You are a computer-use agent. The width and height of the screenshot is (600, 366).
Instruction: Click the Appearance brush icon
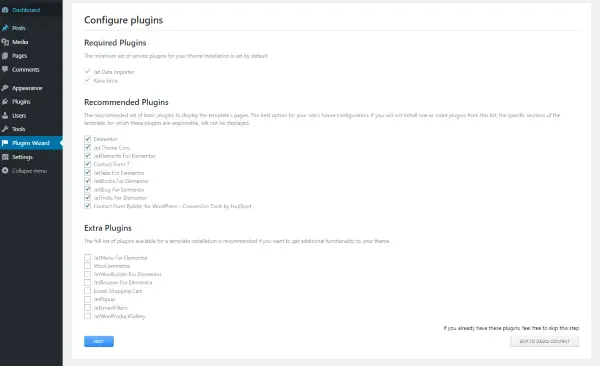(x=5, y=88)
